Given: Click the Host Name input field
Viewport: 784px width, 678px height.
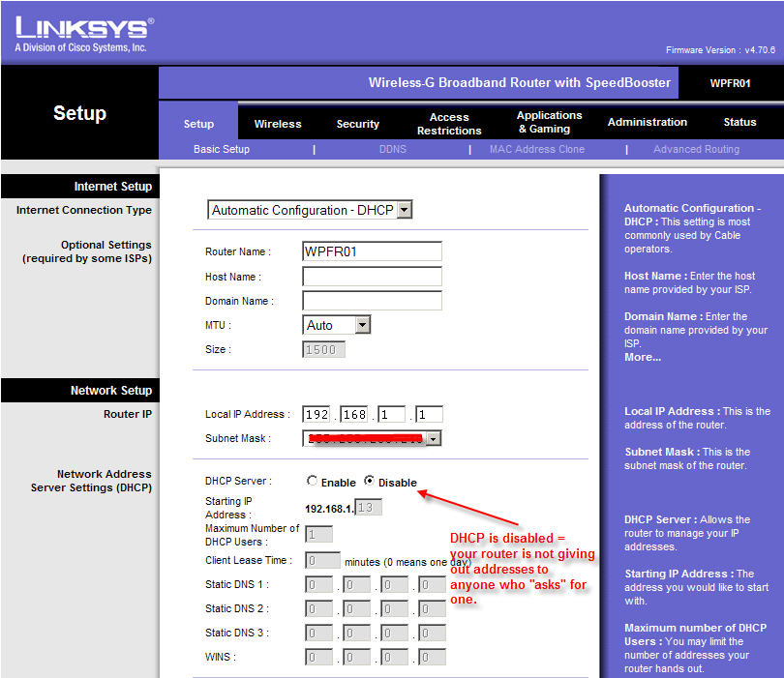Looking at the screenshot, I should click(372, 277).
